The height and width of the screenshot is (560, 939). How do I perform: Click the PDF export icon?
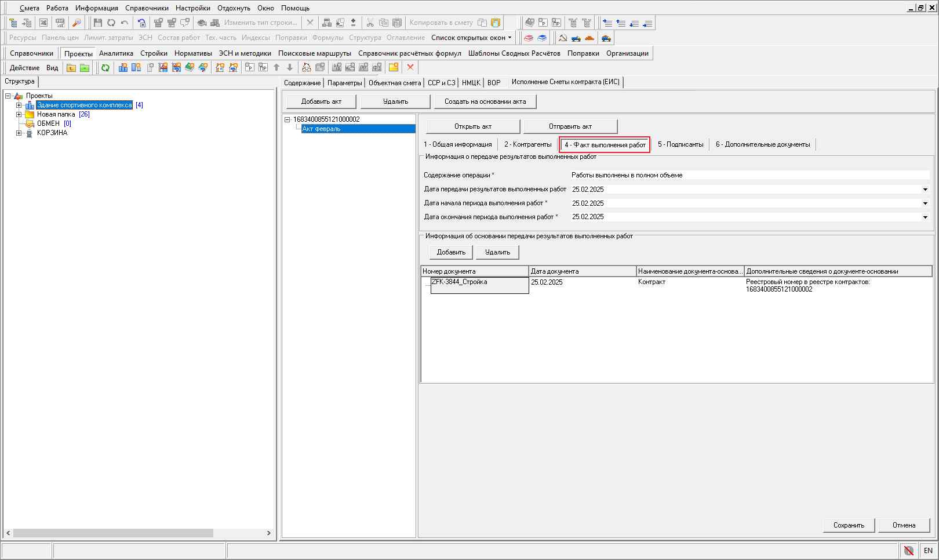pyautogui.click(x=60, y=23)
